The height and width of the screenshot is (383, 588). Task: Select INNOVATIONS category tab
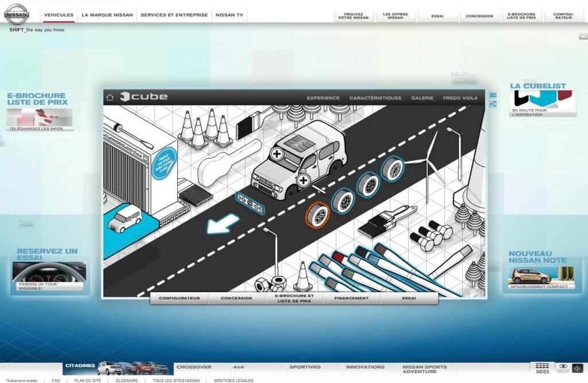pos(365,367)
